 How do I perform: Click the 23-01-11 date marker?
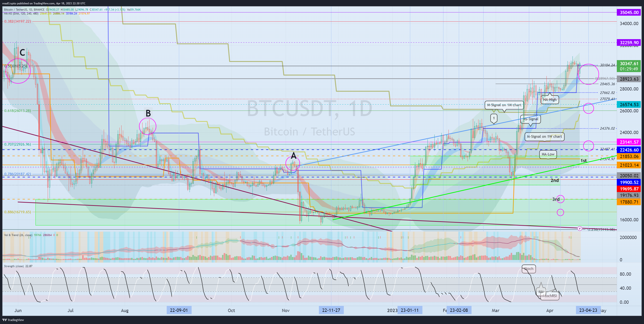pyautogui.click(x=410, y=310)
